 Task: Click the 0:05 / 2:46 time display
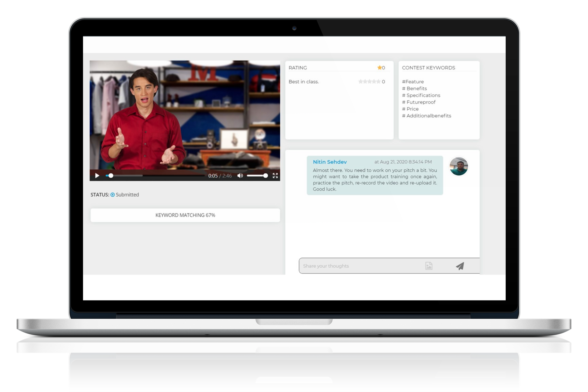coord(220,176)
